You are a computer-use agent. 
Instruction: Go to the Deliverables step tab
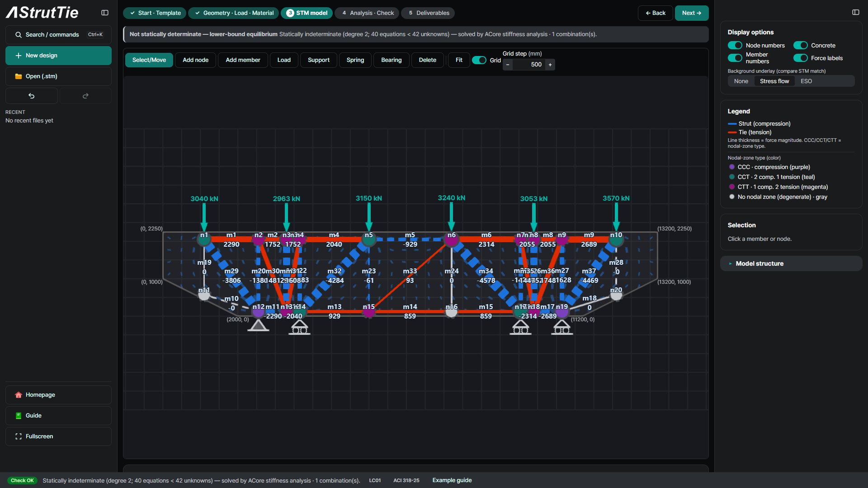(x=428, y=13)
